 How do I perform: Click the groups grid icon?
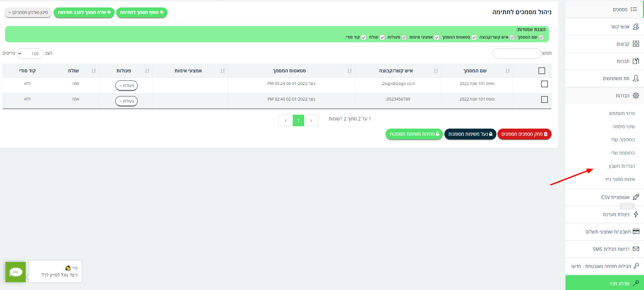tap(636, 44)
